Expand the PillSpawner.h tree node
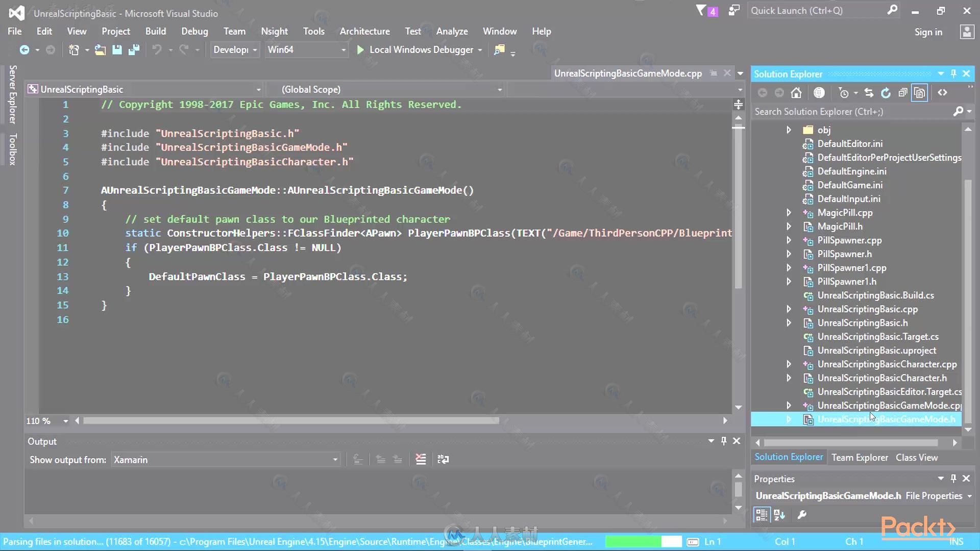This screenshot has width=980, height=551. pyautogui.click(x=789, y=254)
